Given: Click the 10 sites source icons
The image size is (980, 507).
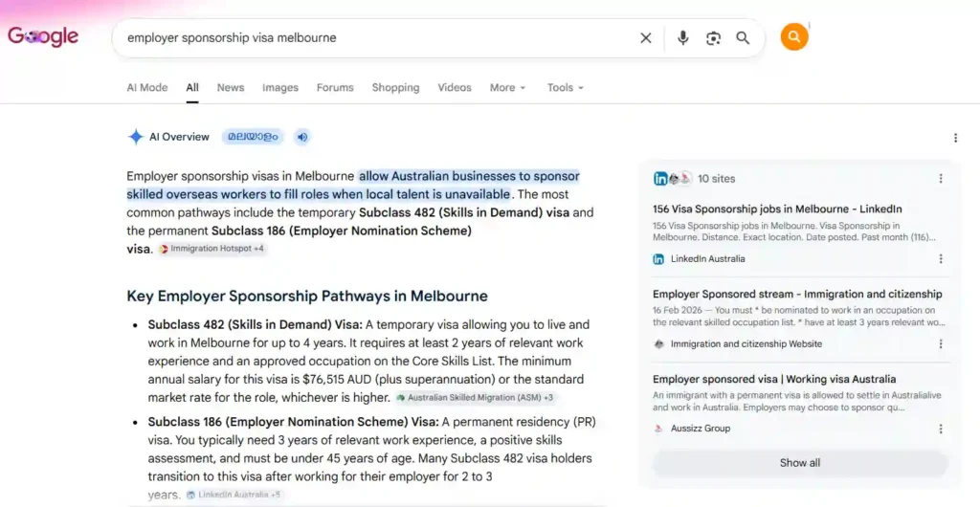Looking at the screenshot, I should pos(673,179).
